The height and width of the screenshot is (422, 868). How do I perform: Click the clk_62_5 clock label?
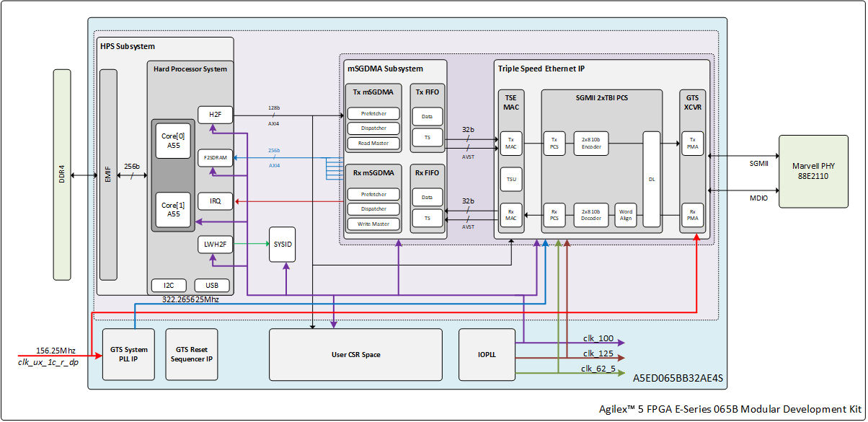pos(598,369)
